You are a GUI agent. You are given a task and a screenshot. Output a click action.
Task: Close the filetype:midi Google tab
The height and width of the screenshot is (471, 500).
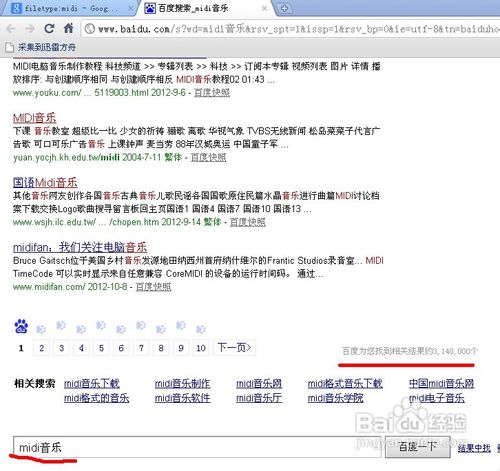click(x=131, y=8)
